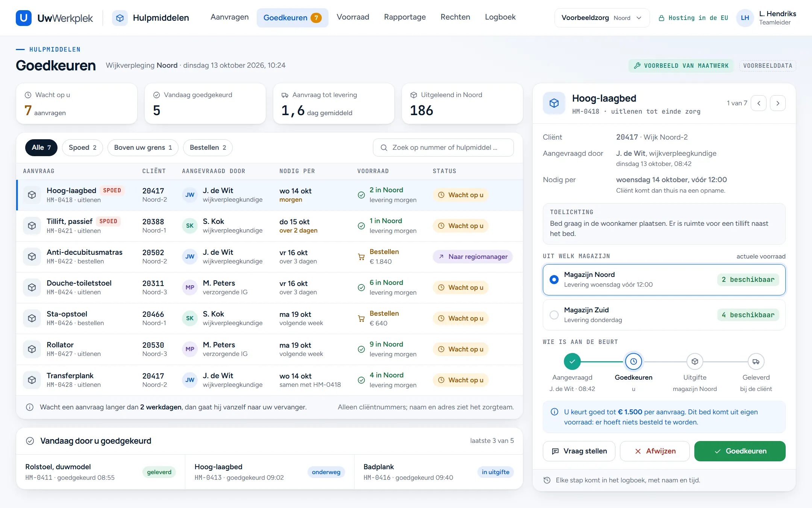Viewport: 812px width, 508px height.
Task: Click the lock icon beside Hosting in de EU
Action: point(662,18)
